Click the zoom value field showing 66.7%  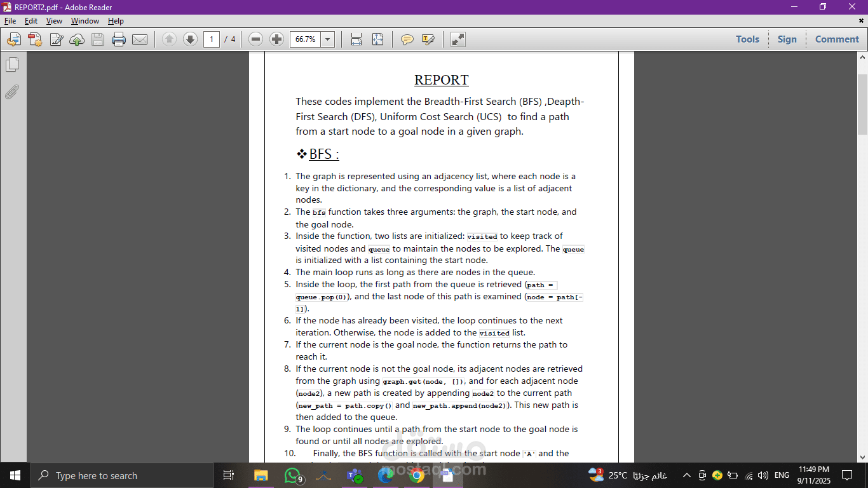pyautogui.click(x=306, y=39)
